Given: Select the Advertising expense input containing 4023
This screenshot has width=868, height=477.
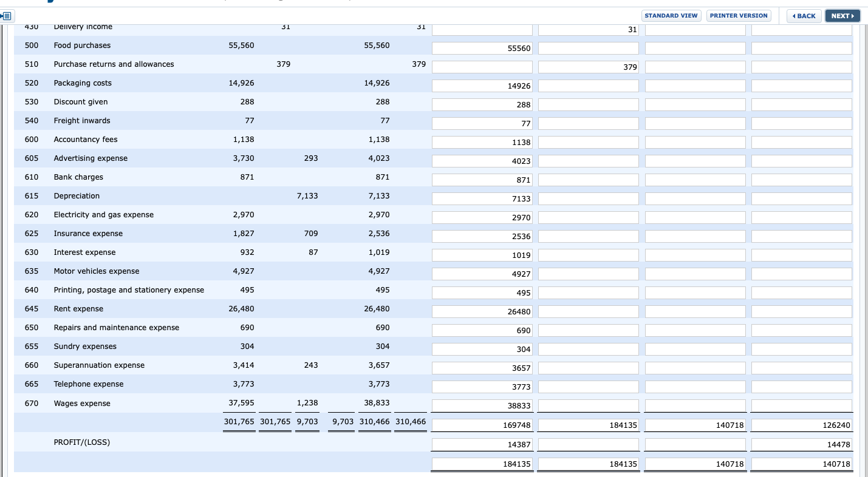Looking at the screenshot, I should 482,161.
